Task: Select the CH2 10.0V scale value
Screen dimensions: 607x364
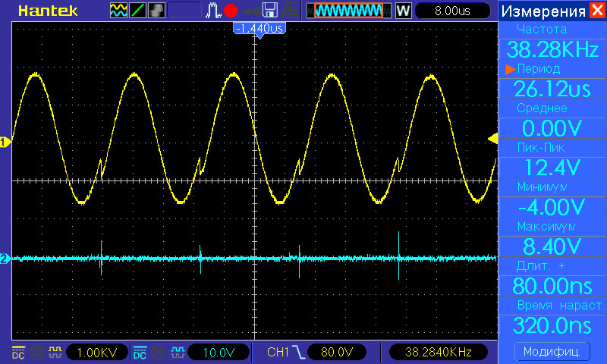Action: pyautogui.click(x=219, y=353)
